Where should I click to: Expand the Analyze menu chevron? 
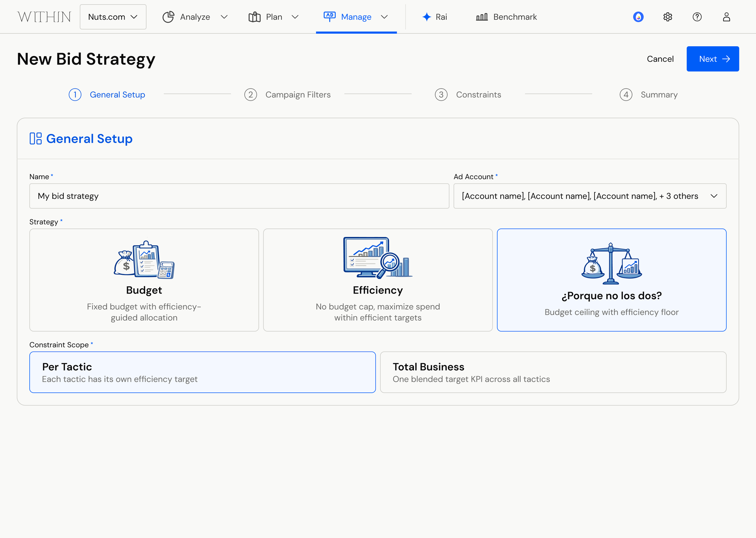[x=224, y=17]
